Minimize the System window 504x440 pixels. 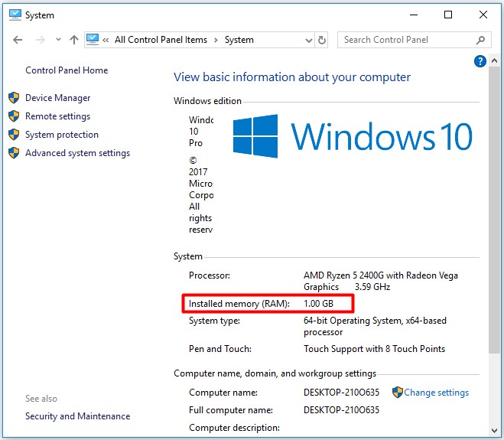coord(414,15)
